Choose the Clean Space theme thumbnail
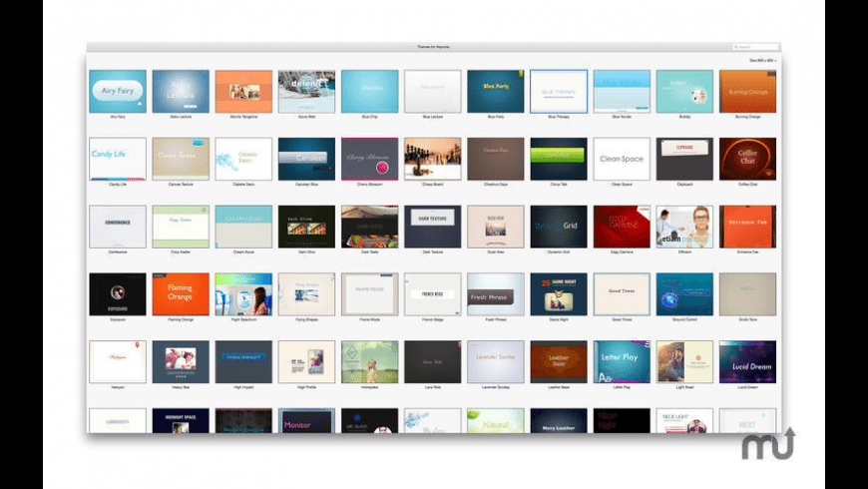The height and width of the screenshot is (489, 868). [622, 159]
